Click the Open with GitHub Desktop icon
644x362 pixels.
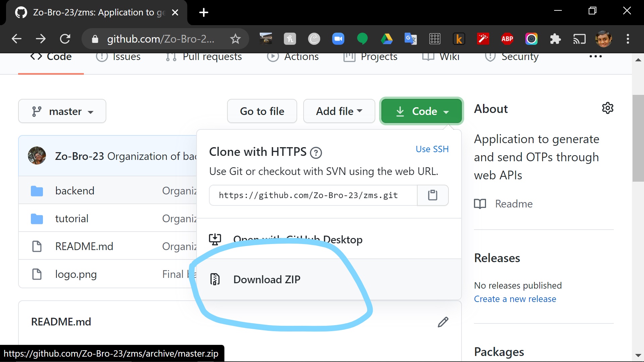pos(215,239)
